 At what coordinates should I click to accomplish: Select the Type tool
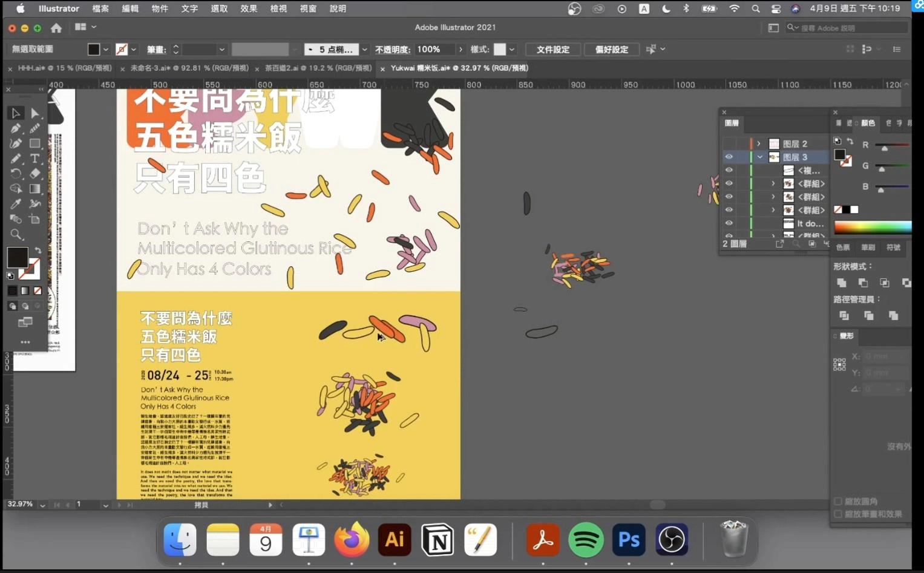(35, 159)
